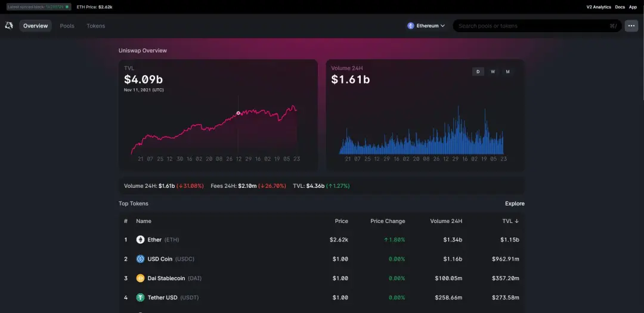Click the Top Tokens heading
Screen dimensions: 644x313
pos(134,204)
